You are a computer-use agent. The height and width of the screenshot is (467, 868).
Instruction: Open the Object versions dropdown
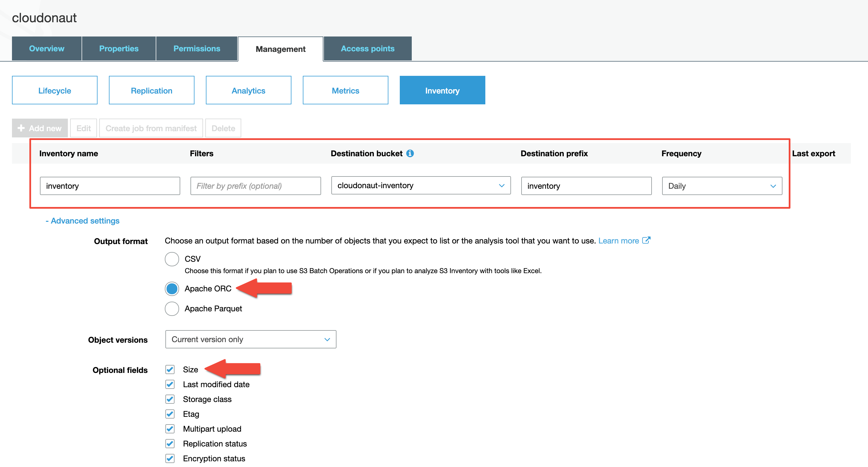coord(251,339)
